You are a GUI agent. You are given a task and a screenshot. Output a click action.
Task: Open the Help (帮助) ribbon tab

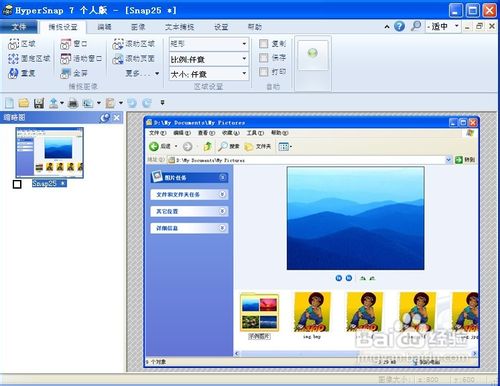tap(255, 27)
